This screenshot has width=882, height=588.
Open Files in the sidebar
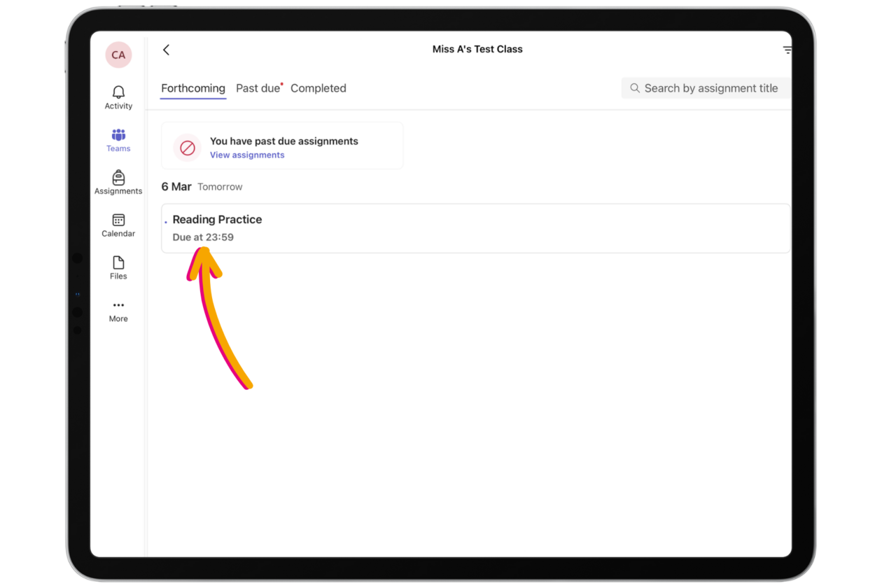118,263
